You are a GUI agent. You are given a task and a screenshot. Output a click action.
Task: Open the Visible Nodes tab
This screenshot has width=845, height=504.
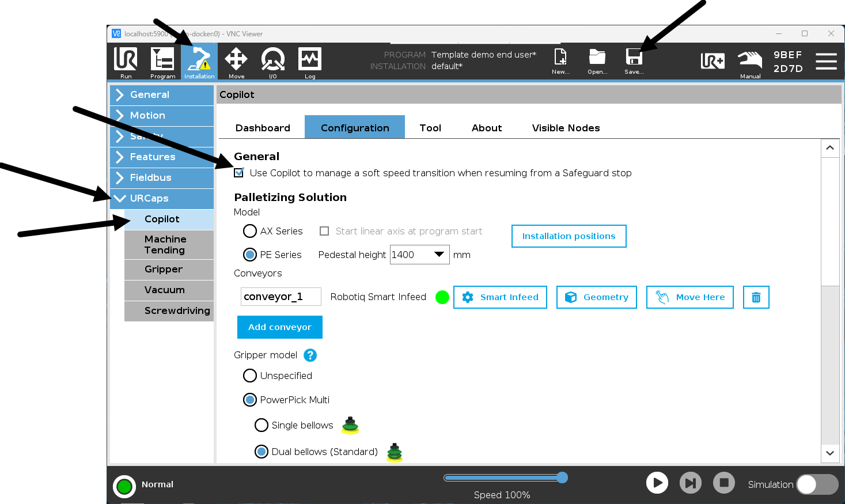tap(566, 128)
